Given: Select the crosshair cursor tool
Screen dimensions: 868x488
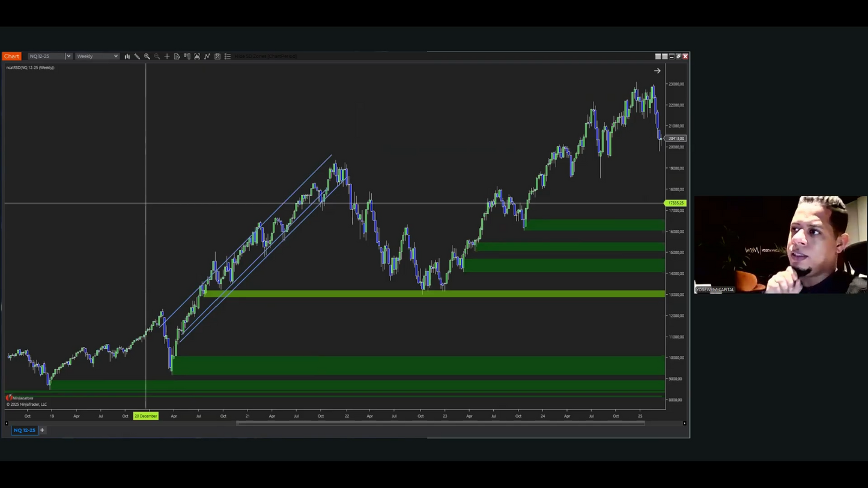Looking at the screenshot, I should tap(167, 56).
